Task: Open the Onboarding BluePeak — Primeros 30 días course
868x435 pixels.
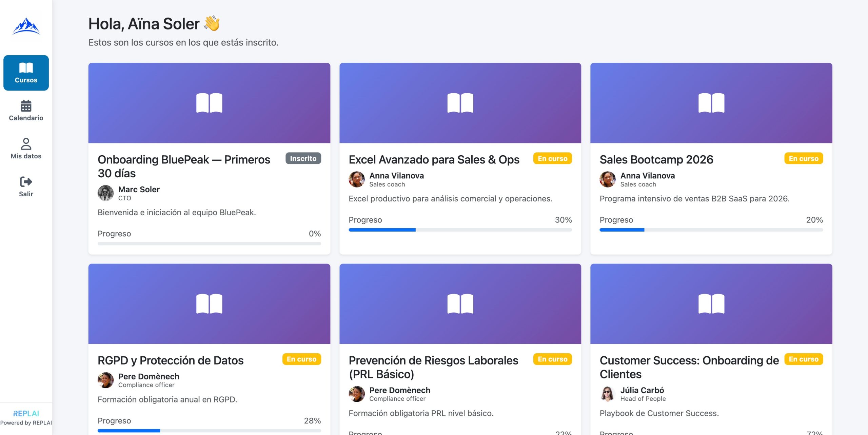Action: tap(184, 166)
